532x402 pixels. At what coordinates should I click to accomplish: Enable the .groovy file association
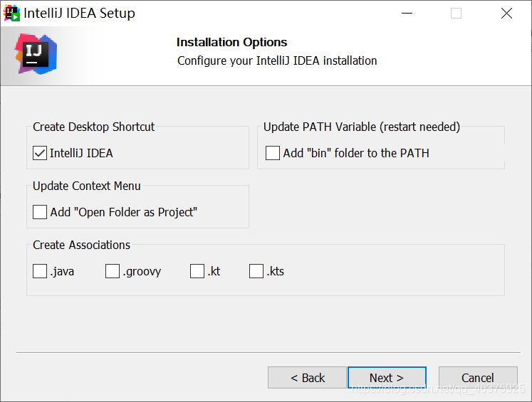click(x=113, y=271)
